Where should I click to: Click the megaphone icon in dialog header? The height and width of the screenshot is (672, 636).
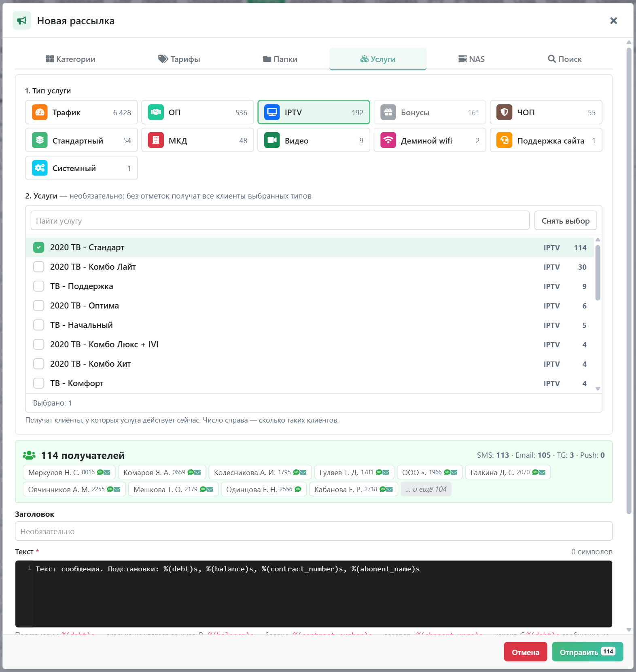pos(22,21)
